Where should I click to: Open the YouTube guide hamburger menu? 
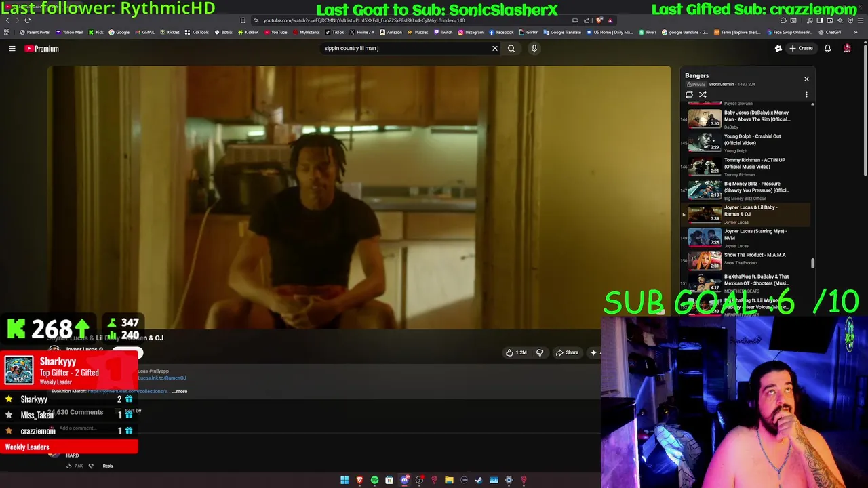(x=12, y=48)
